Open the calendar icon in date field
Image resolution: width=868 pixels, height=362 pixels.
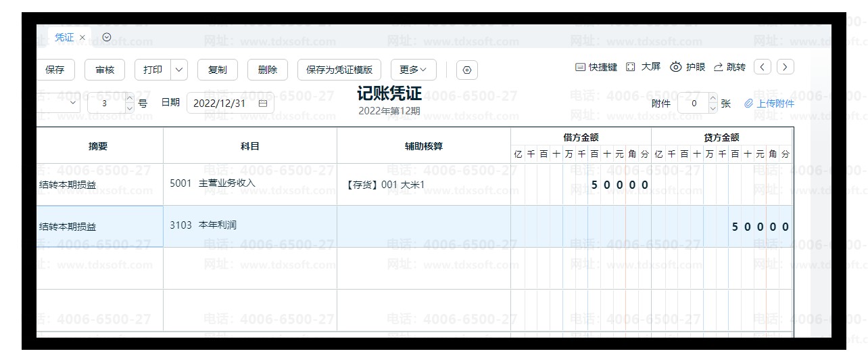coord(262,104)
